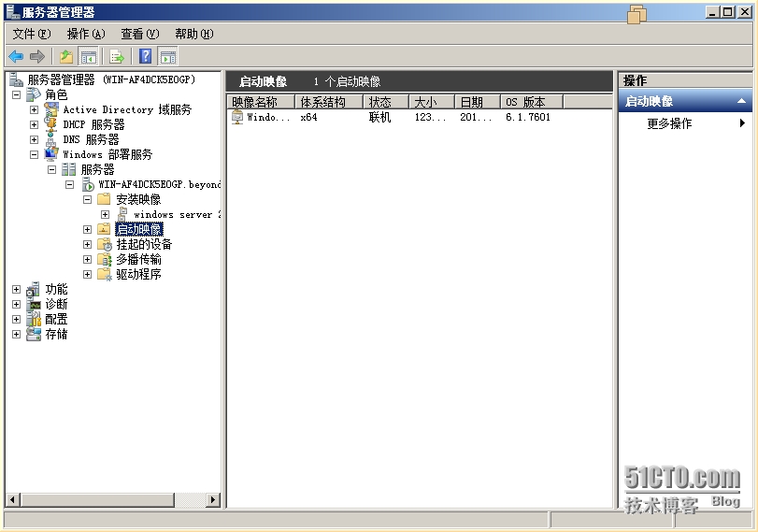Click the 驱动程序 folder icon

105,274
